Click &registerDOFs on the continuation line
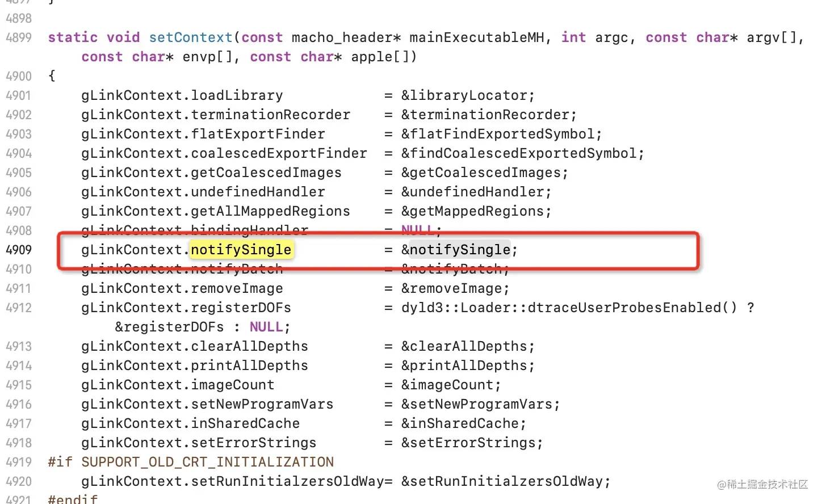The height and width of the screenshot is (504, 822). [x=169, y=327]
